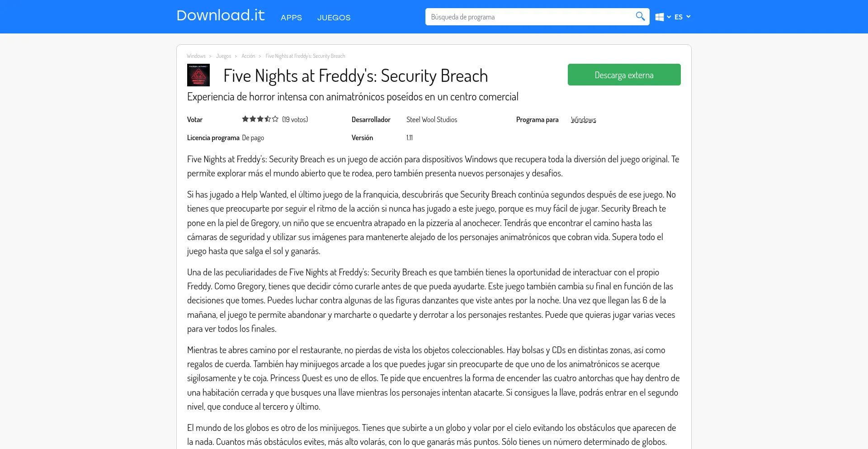Navigate to the Windows breadcrumb
Viewport: 868px width, 449px height.
pos(196,56)
